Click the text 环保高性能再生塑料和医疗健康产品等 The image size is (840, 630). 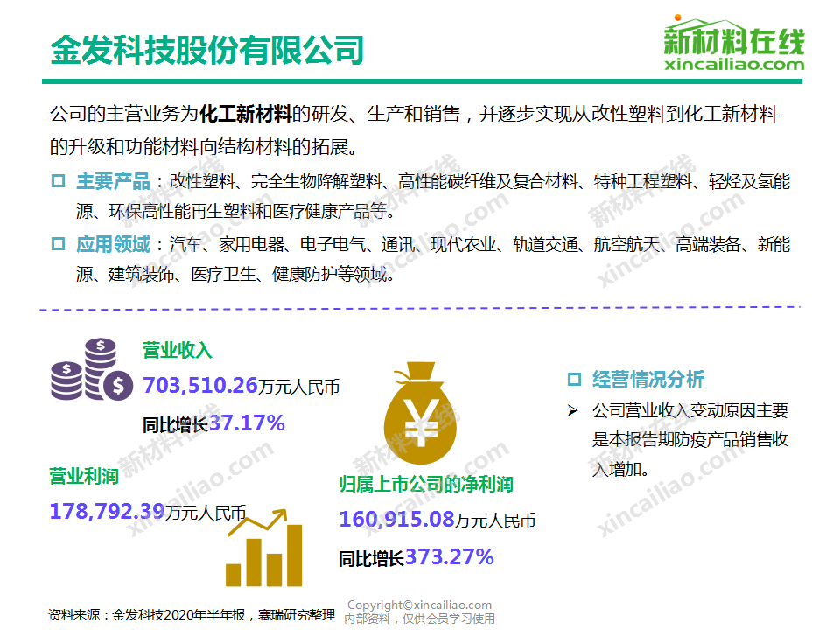coord(247,211)
